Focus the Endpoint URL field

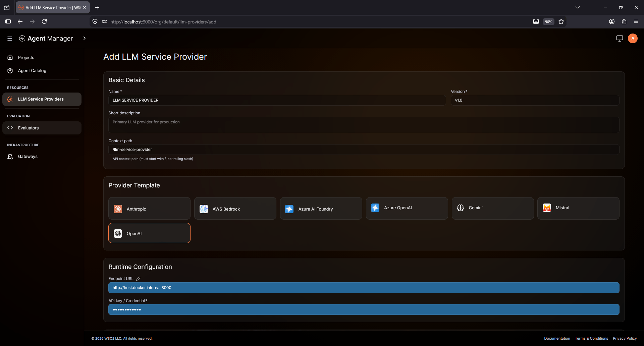coord(364,288)
